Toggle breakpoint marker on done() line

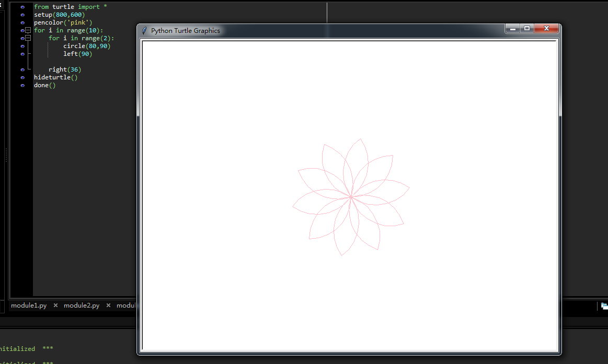pyautogui.click(x=22, y=85)
